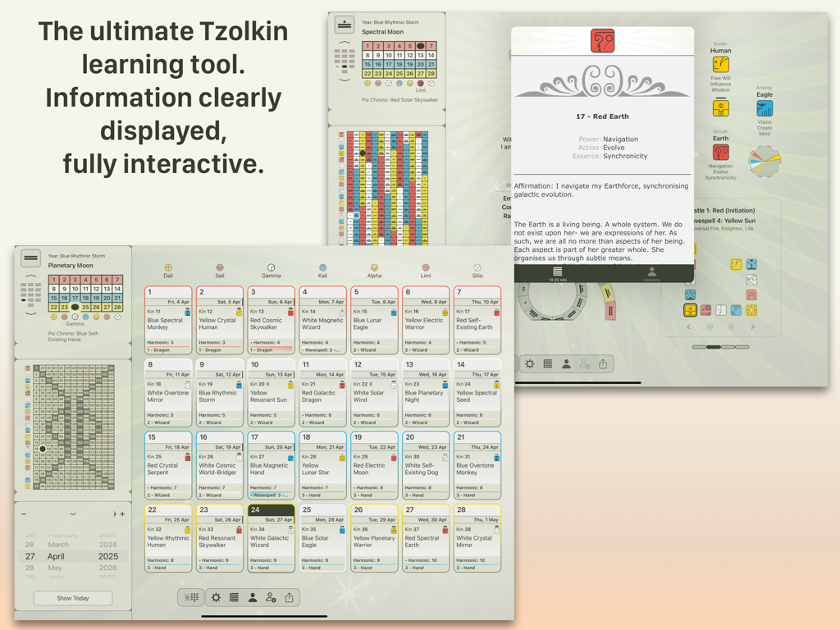Open Contacts via the person icon

point(254,597)
